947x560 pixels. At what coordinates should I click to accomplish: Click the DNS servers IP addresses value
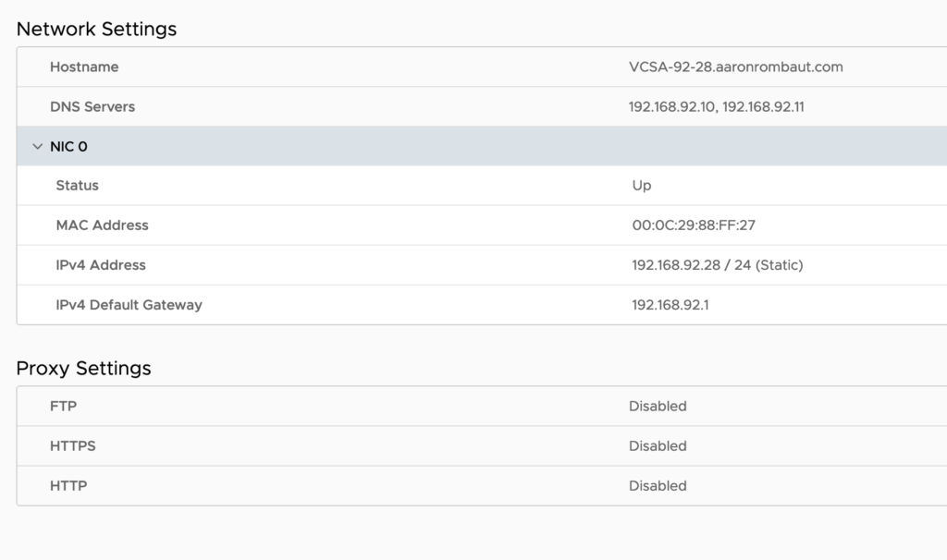pos(716,106)
